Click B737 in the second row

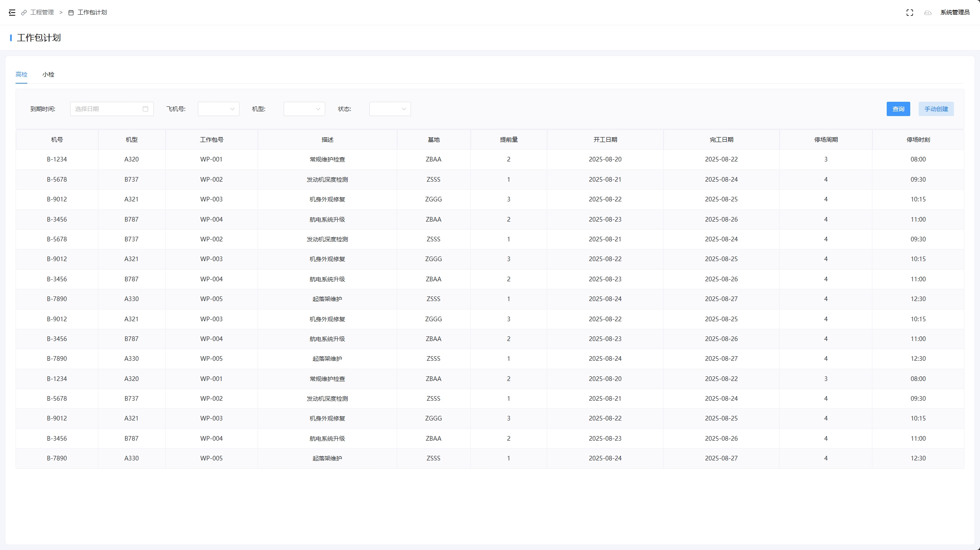pos(132,180)
